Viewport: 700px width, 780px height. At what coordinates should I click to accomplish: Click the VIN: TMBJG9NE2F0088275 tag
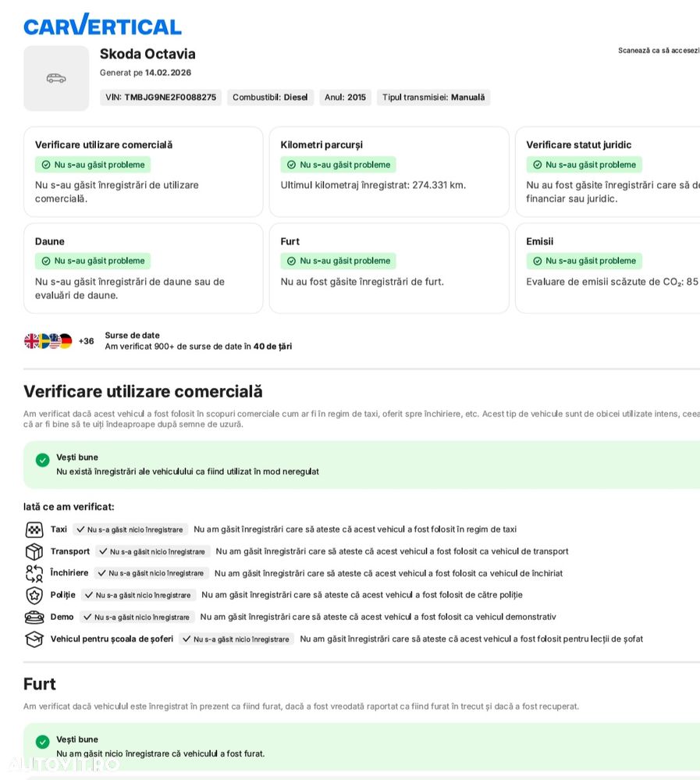[161, 98]
